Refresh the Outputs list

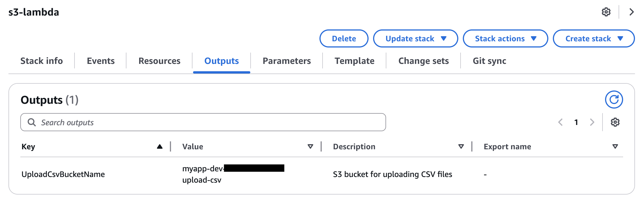point(614,100)
